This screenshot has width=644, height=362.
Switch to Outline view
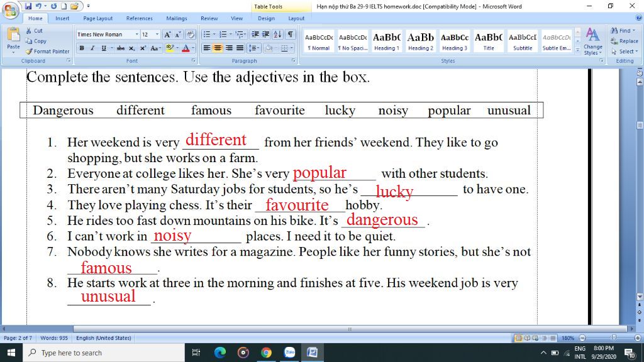click(x=545, y=338)
